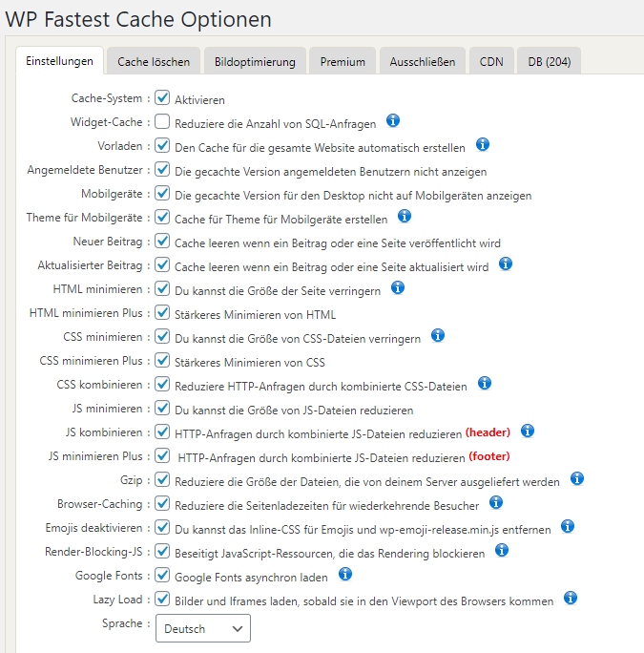Open info icon for Google Fonts

tap(345, 575)
